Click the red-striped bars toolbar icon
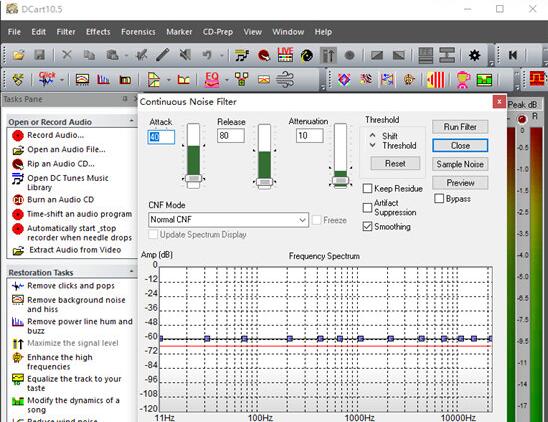Image resolution: width=548 pixels, height=422 pixels. tap(436, 80)
